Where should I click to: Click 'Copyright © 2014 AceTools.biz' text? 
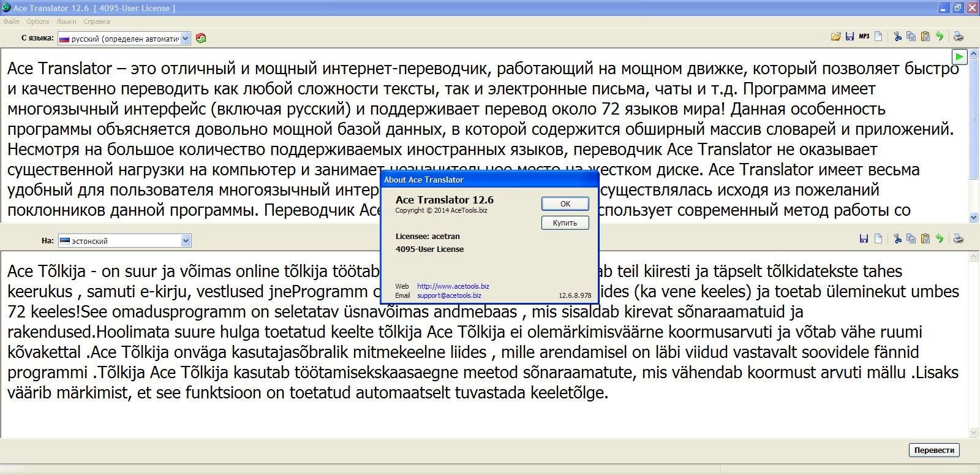[x=441, y=210]
